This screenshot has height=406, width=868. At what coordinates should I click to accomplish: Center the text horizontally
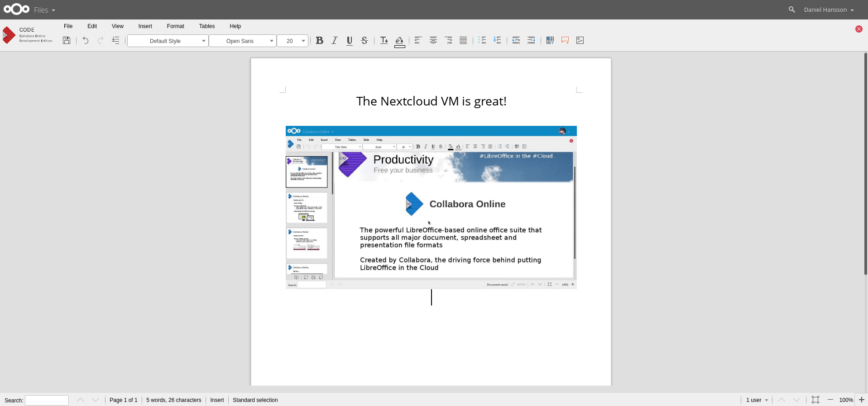point(433,40)
